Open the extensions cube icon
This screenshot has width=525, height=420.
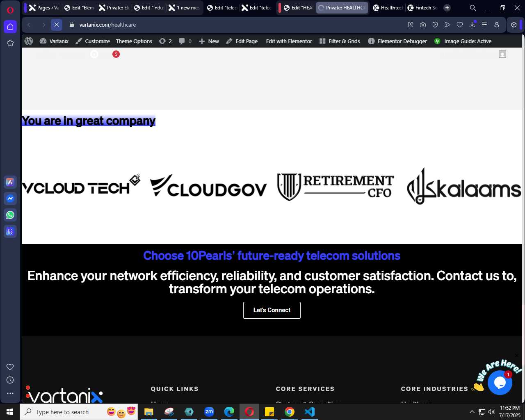pos(514,25)
